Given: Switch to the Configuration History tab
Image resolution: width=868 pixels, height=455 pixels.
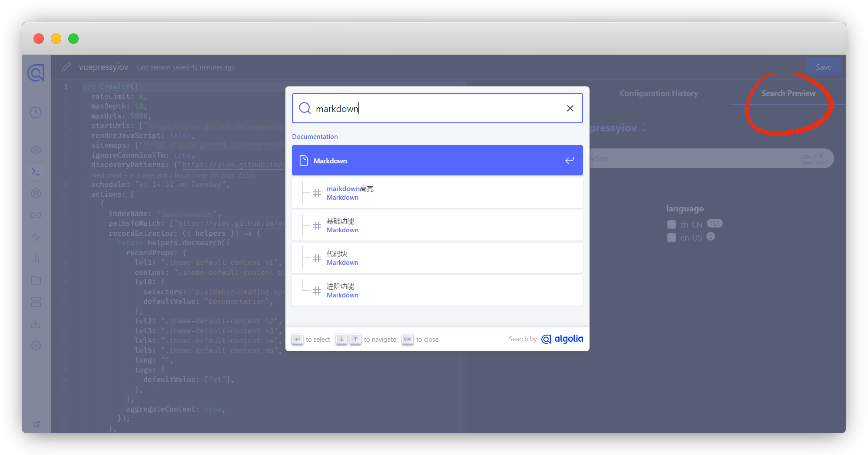Looking at the screenshot, I should coord(659,93).
